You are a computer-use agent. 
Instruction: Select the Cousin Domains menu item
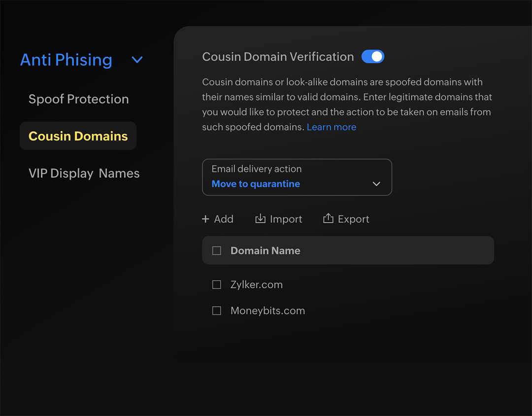(78, 137)
